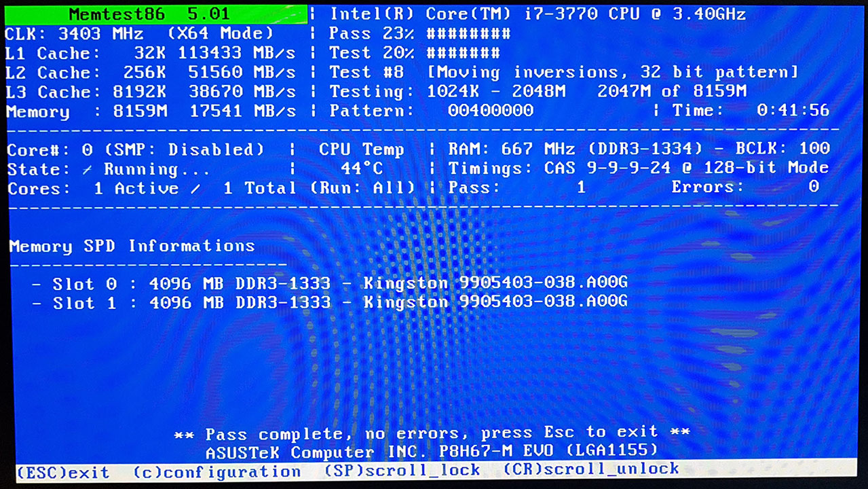
Task: Click the Cores: 1 Active line
Action: (x=152, y=188)
